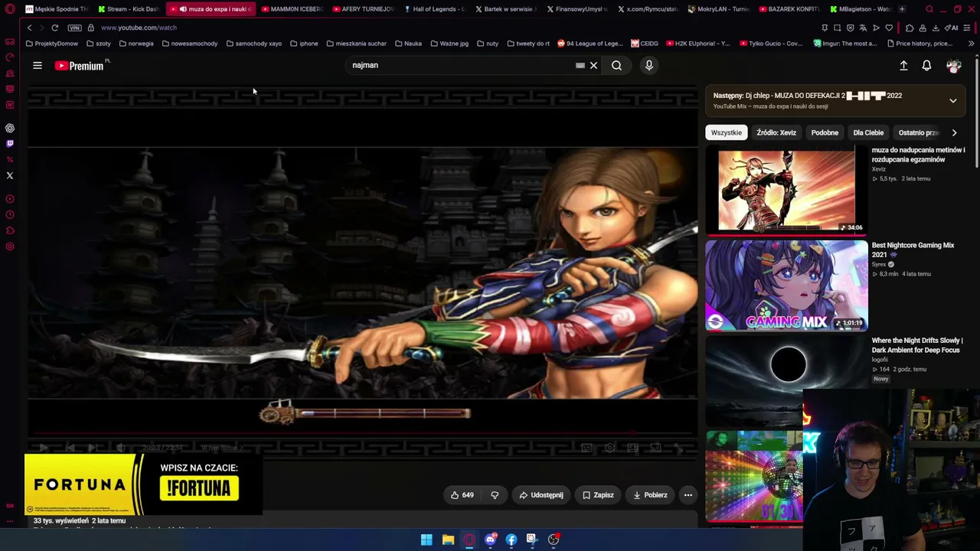Download the video with Pobierz
The height and width of the screenshot is (551, 980).
(x=650, y=495)
